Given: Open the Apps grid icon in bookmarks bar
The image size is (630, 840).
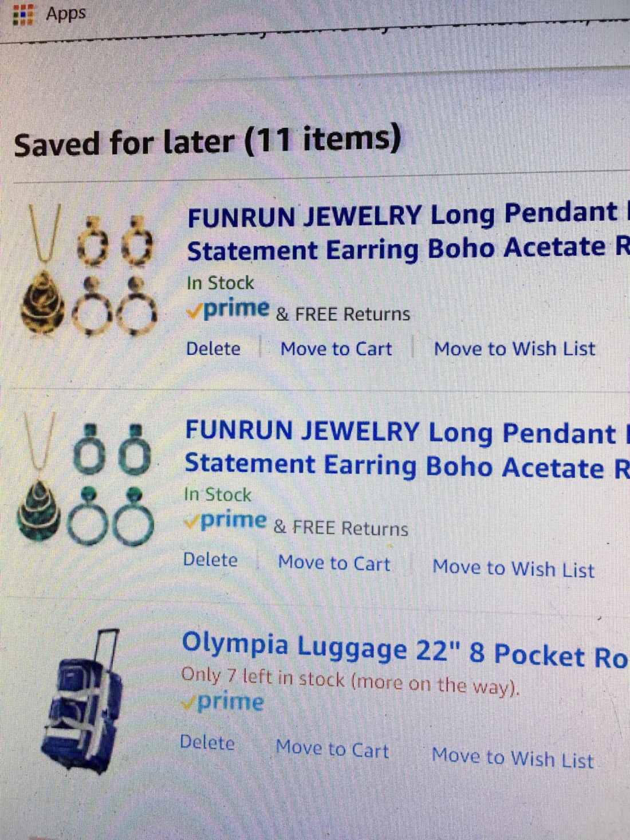Looking at the screenshot, I should (23, 14).
